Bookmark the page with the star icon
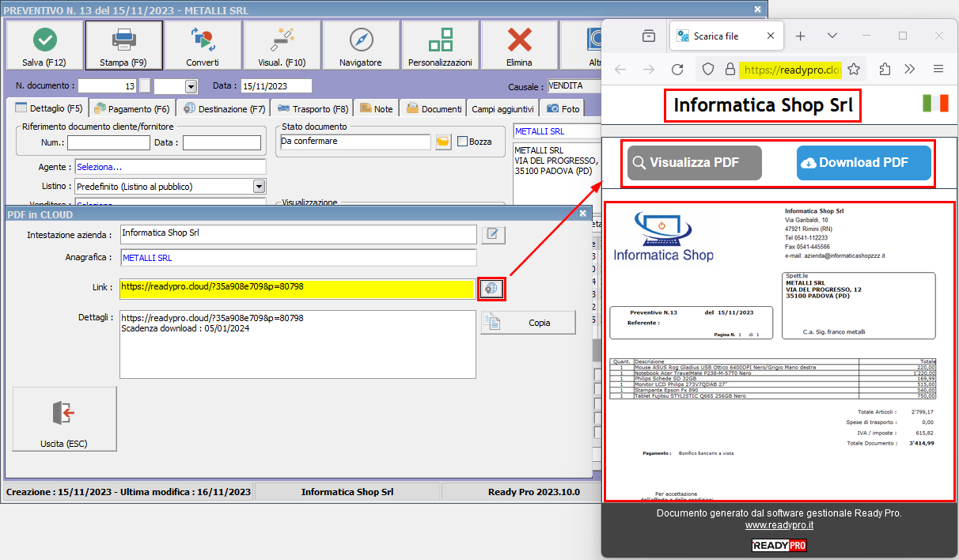The image size is (959, 560). tap(854, 69)
